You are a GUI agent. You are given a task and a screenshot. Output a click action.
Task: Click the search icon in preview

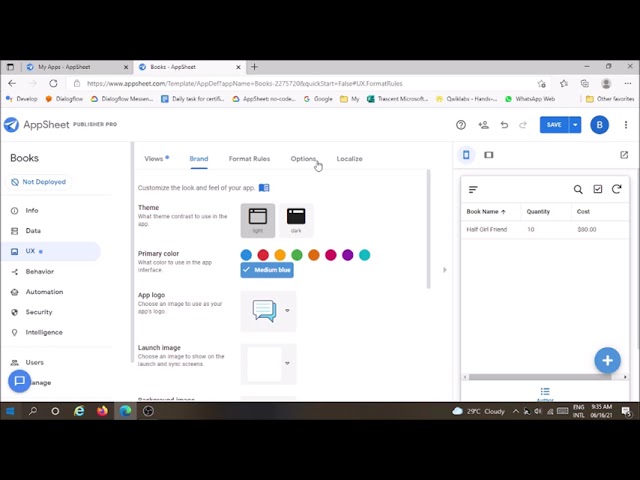pyautogui.click(x=578, y=189)
